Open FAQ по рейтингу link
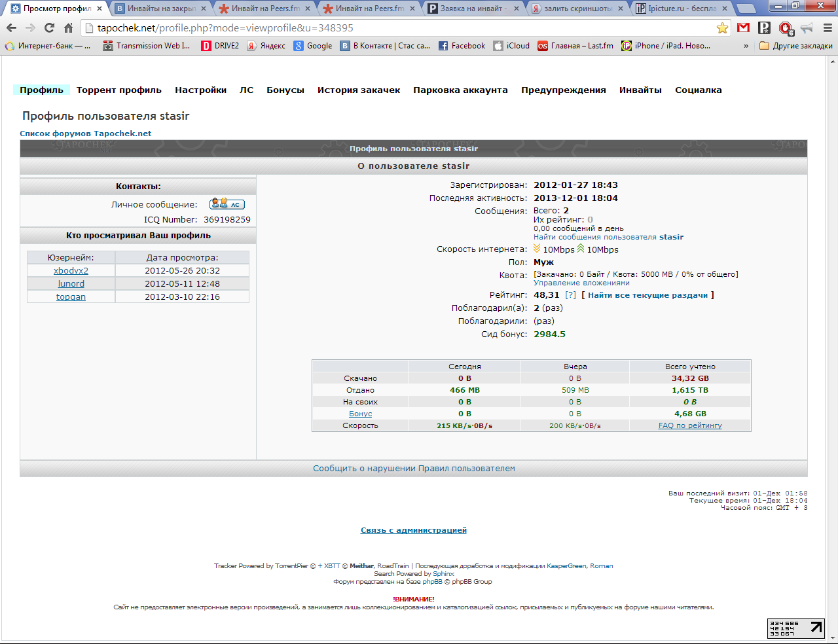This screenshot has height=644, width=838. 690,425
